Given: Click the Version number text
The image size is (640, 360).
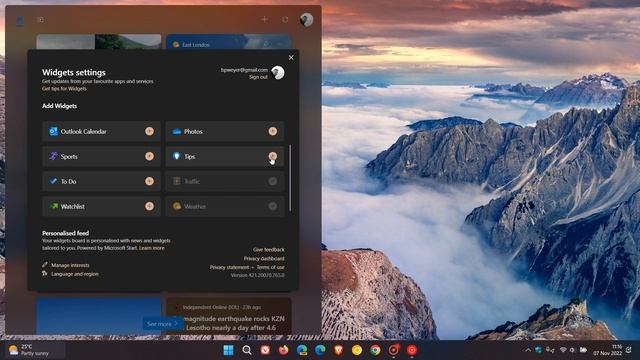Looking at the screenshot, I should point(258,275).
